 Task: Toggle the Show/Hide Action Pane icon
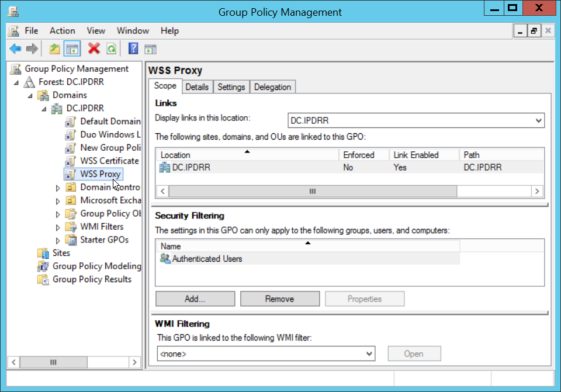[x=150, y=49]
